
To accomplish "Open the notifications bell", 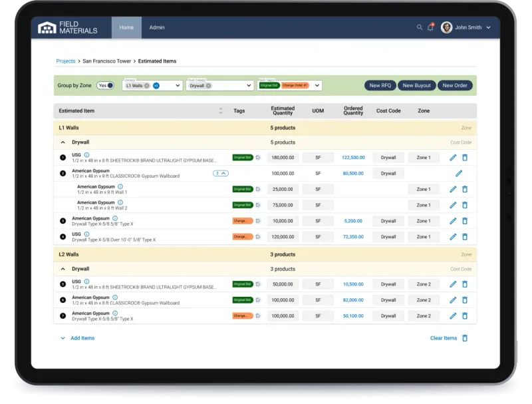I will [430, 27].
